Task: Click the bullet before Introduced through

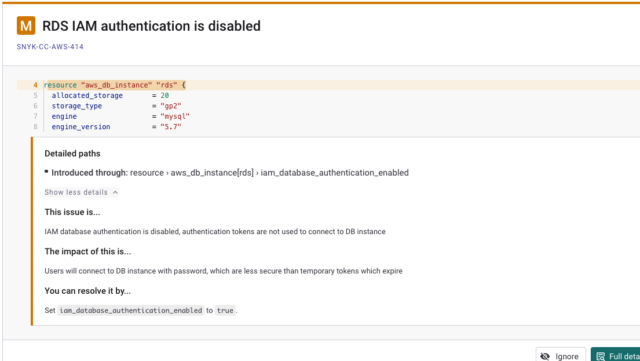Action: point(47,172)
